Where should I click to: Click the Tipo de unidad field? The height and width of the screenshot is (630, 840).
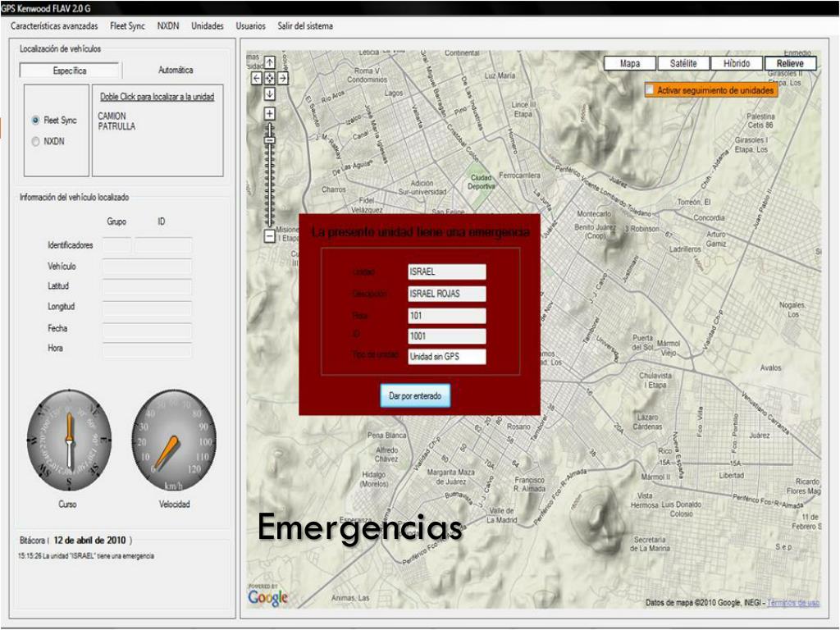[x=447, y=356]
